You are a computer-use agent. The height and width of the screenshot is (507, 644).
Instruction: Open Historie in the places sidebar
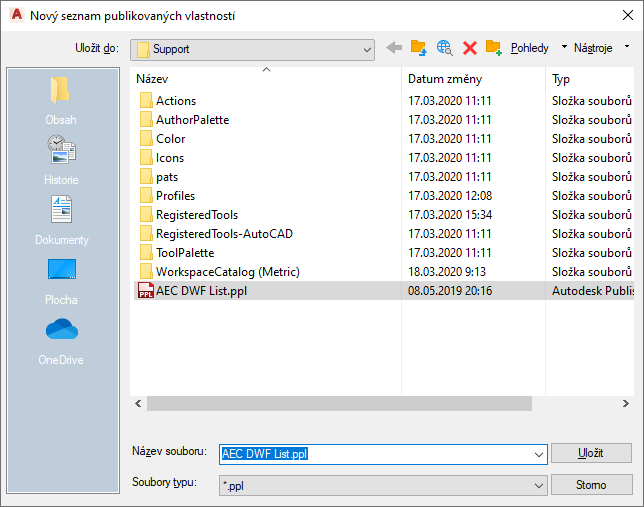(x=61, y=162)
